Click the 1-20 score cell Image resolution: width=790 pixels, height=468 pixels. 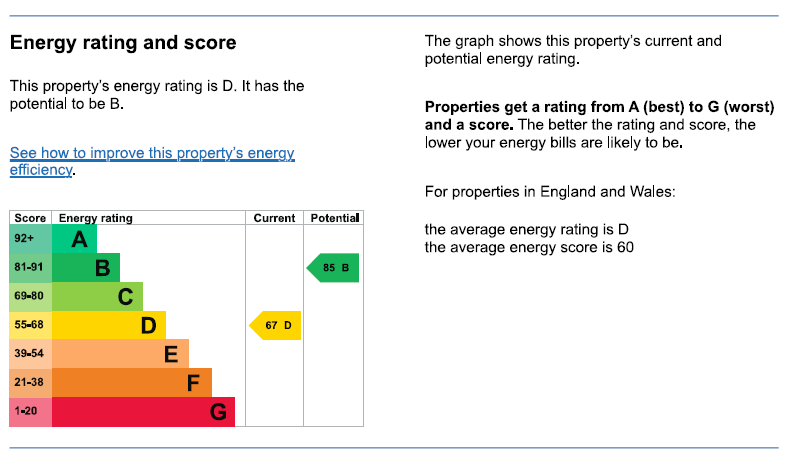click(30, 412)
